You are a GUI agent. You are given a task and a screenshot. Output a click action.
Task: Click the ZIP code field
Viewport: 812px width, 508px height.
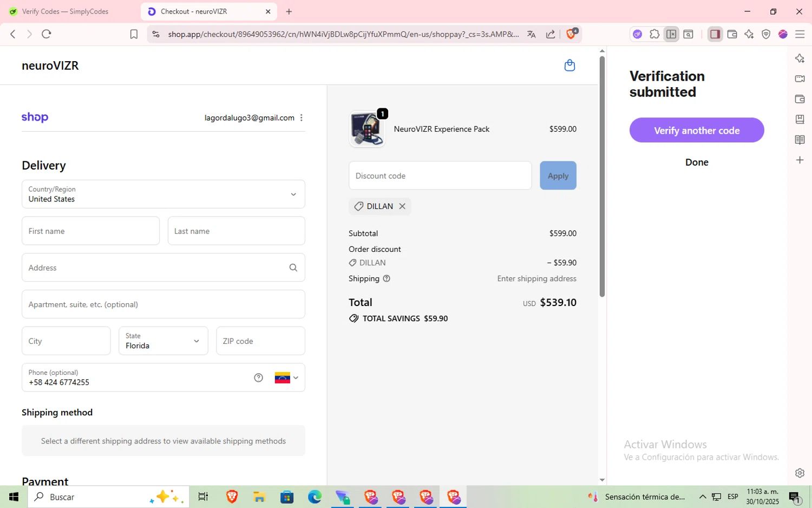260,341
